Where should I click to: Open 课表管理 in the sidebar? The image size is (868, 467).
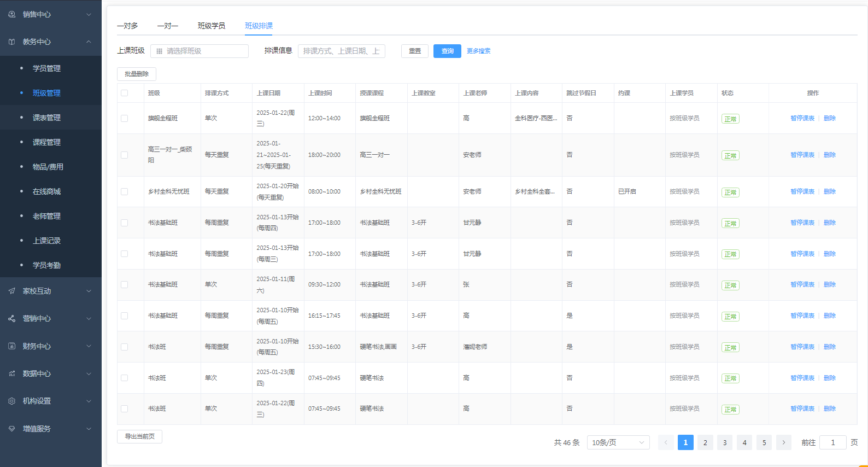pos(46,118)
